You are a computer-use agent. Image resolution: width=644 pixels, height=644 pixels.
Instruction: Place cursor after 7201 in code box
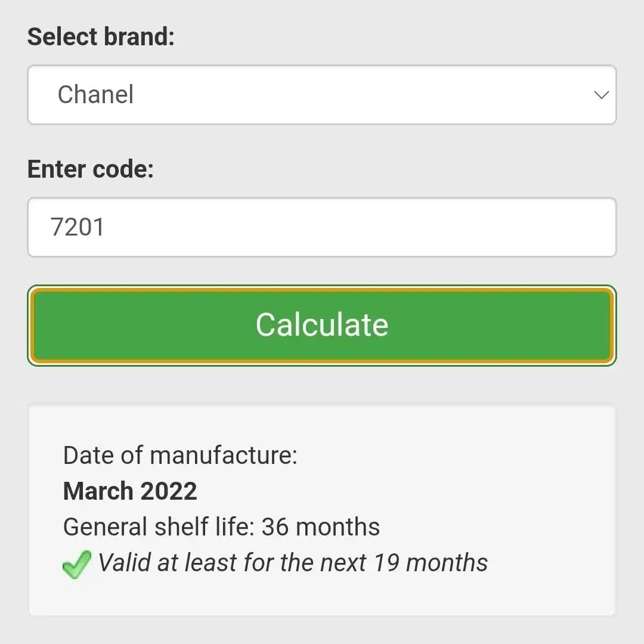pyautogui.click(x=106, y=227)
